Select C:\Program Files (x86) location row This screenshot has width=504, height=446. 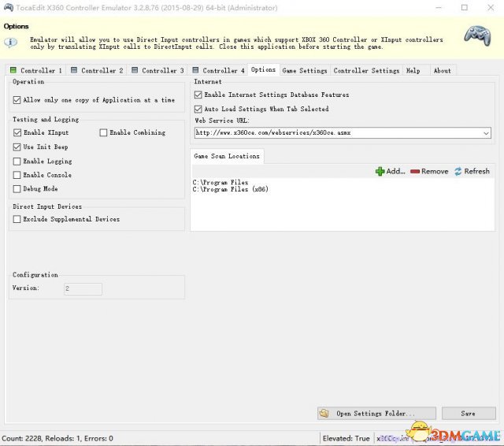pyautogui.click(x=231, y=189)
